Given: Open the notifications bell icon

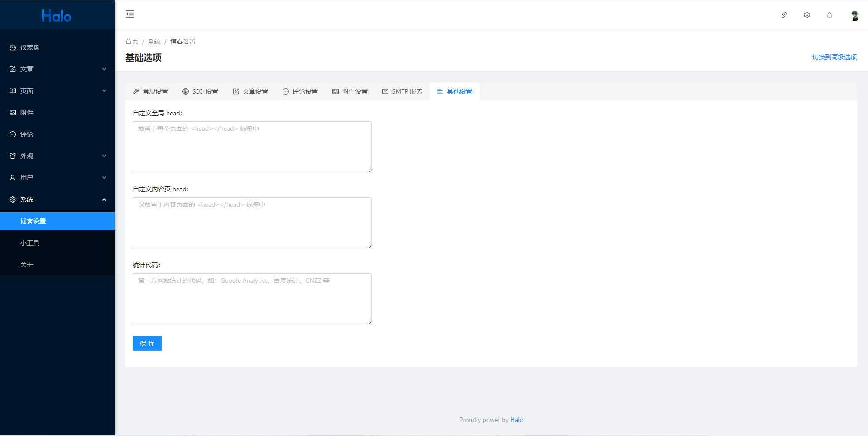Looking at the screenshot, I should 830,15.
